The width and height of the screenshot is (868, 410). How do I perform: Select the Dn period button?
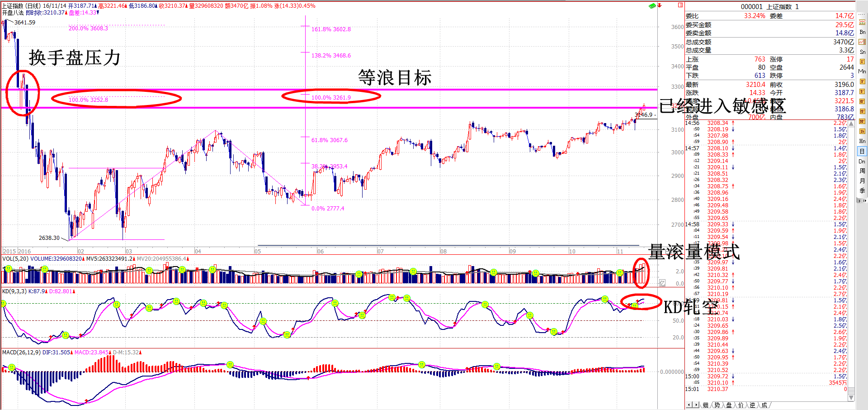point(862,162)
